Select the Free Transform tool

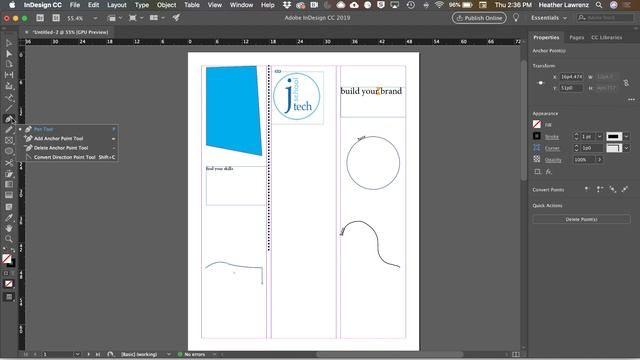point(9,174)
